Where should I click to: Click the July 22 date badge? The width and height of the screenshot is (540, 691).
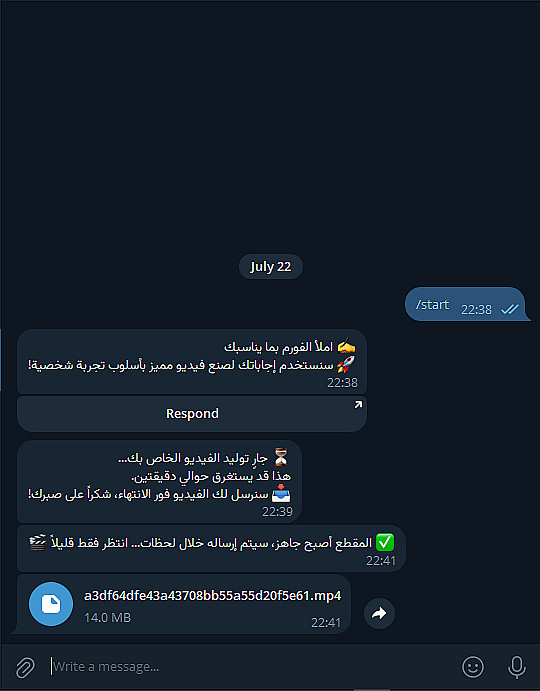[x=271, y=267]
